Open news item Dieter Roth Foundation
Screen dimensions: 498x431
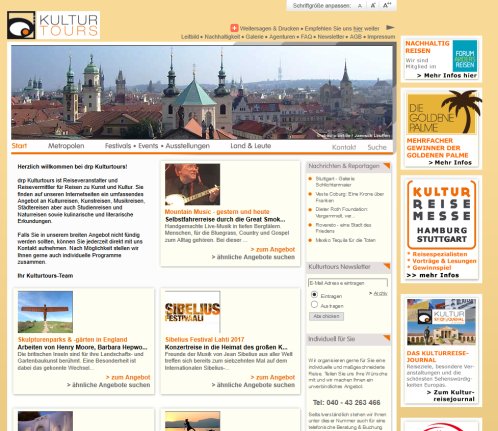coord(342,212)
